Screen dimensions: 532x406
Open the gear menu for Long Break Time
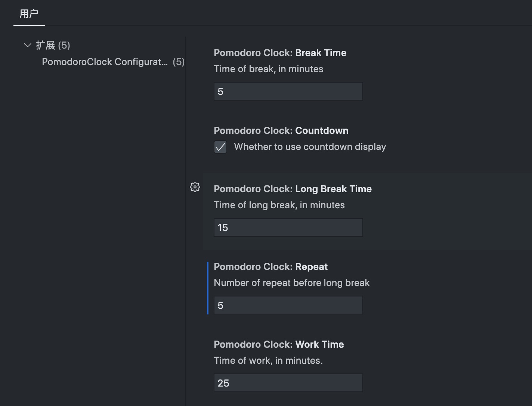[195, 187]
